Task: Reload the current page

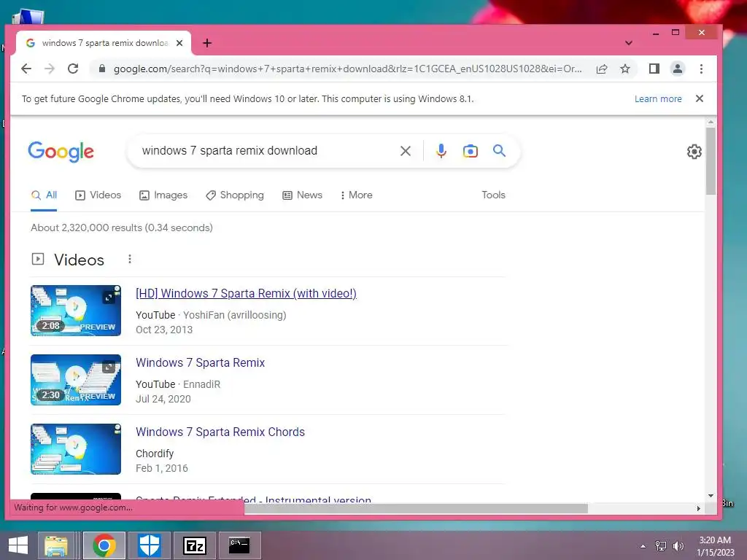Action: pyautogui.click(x=73, y=69)
